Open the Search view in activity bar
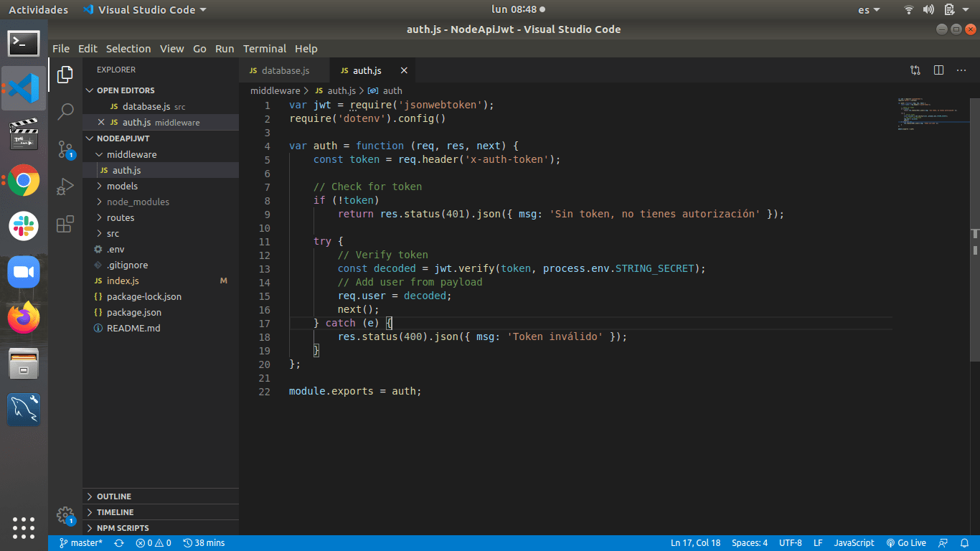Viewport: 980px width, 551px height. tap(65, 111)
